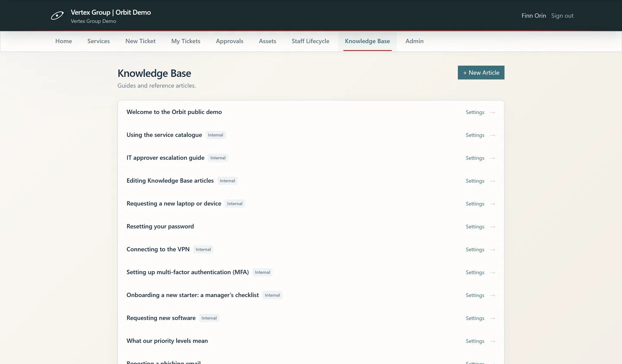Image resolution: width=622 pixels, height=364 pixels.
Task: Open the Admin tab
Action: [414, 41]
